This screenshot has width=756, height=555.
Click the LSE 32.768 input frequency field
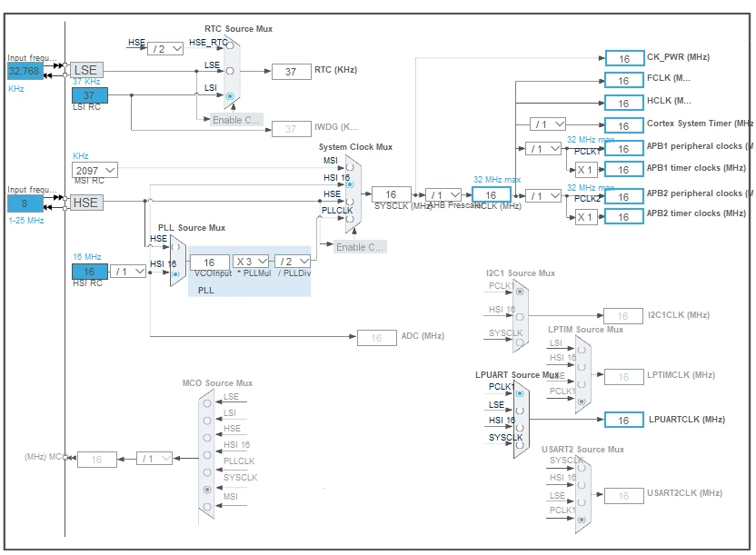coord(25,71)
